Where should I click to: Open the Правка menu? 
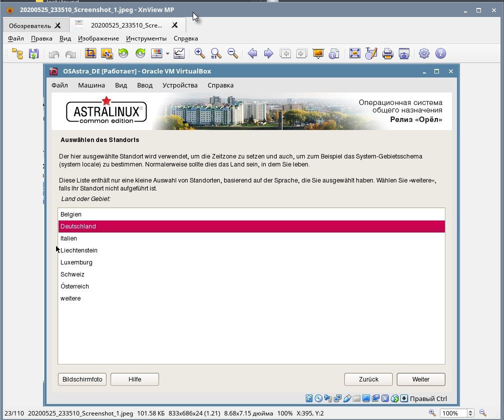click(x=42, y=38)
